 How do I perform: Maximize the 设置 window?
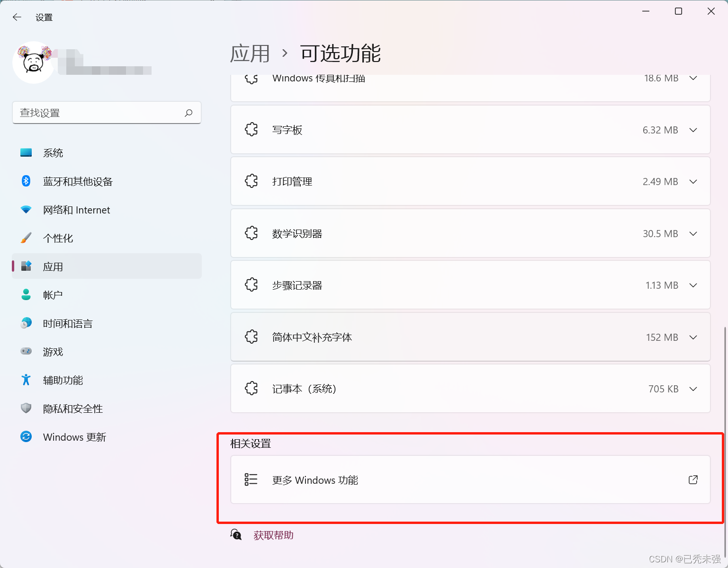[678, 11]
